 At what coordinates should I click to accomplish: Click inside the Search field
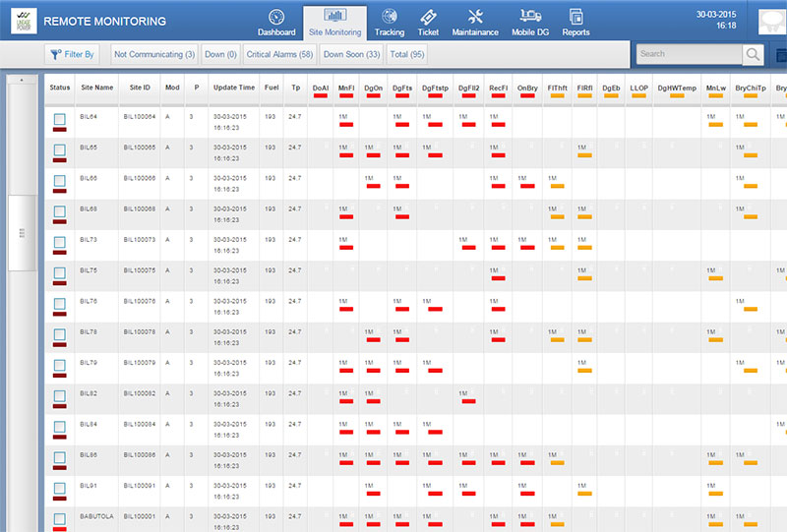[x=687, y=54]
